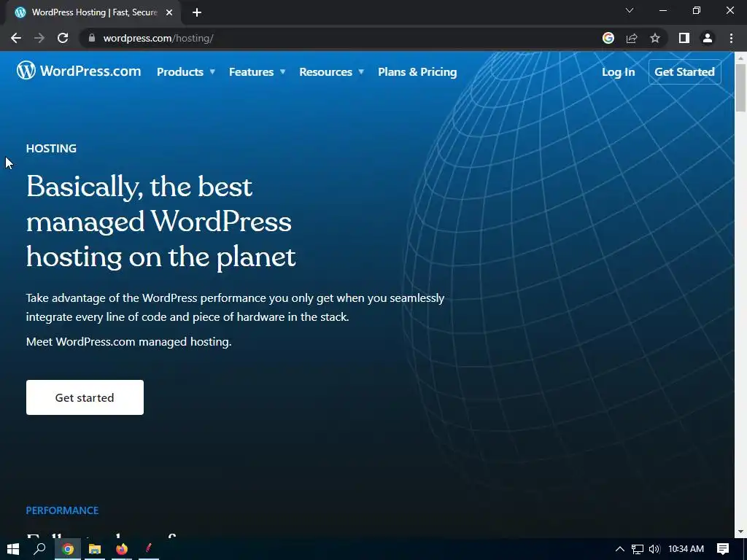Open Windows taskbar search
This screenshot has width=747, height=560.
(x=39, y=549)
